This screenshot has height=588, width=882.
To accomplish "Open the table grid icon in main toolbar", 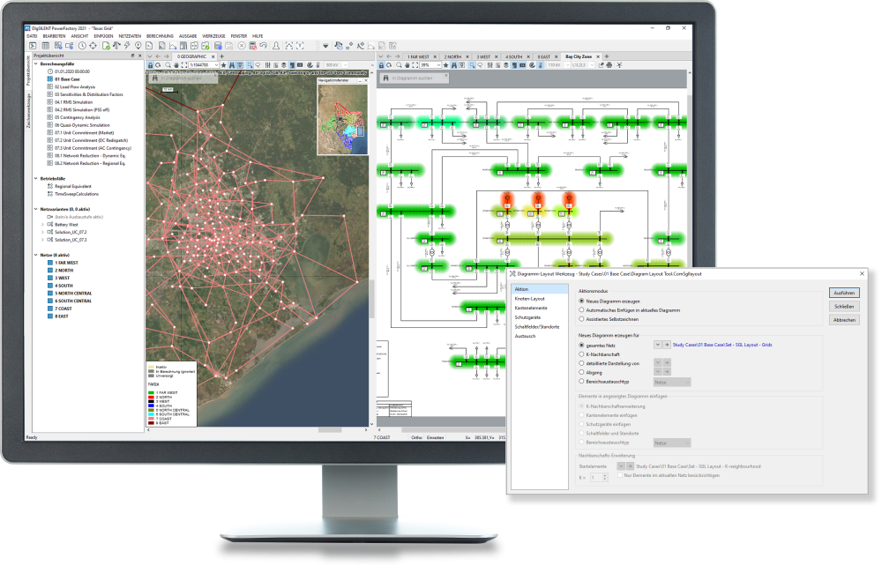I will pyautogui.click(x=46, y=46).
